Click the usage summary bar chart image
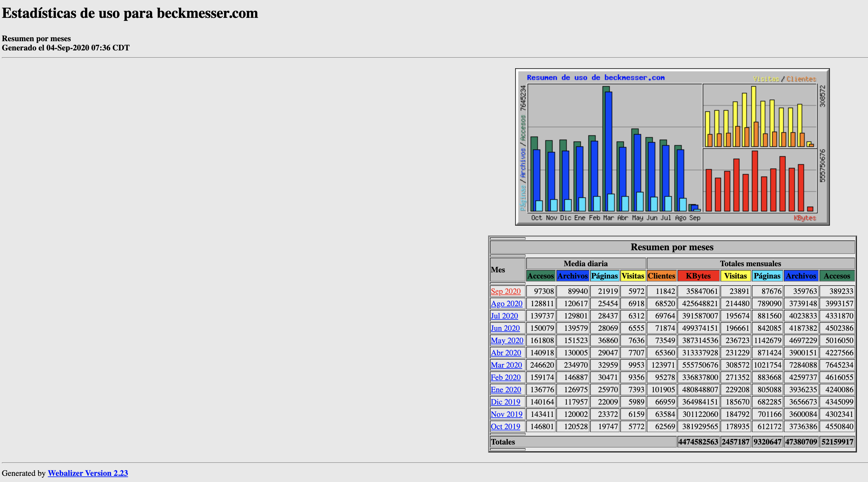 pyautogui.click(x=672, y=147)
